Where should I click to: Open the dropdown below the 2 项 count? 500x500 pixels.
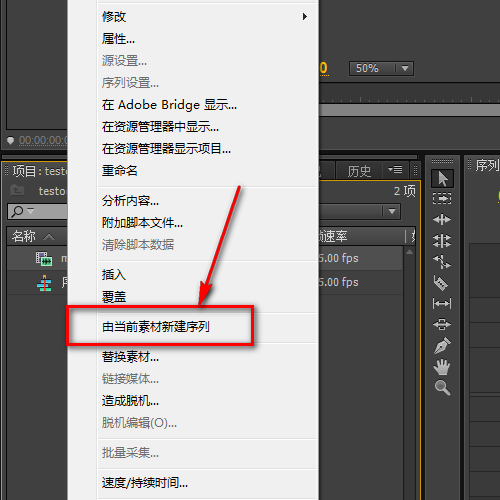[392, 211]
